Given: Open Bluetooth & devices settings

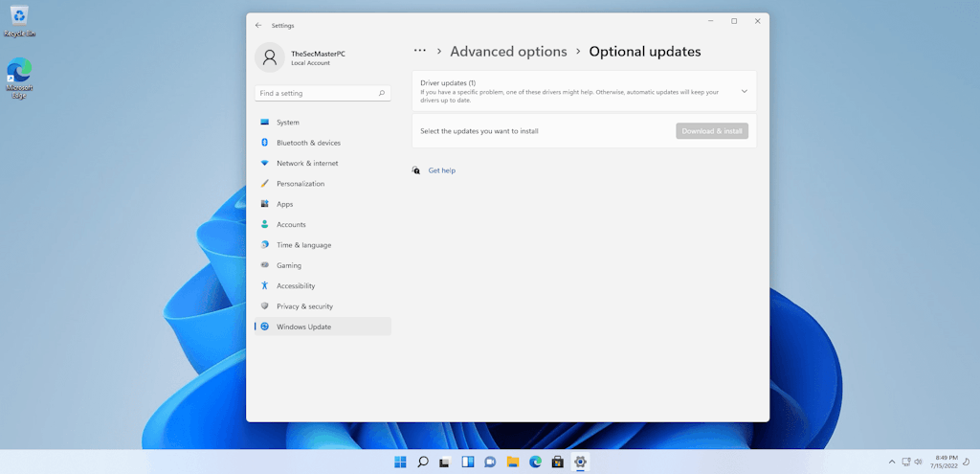Looking at the screenshot, I should [x=323, y=143].
